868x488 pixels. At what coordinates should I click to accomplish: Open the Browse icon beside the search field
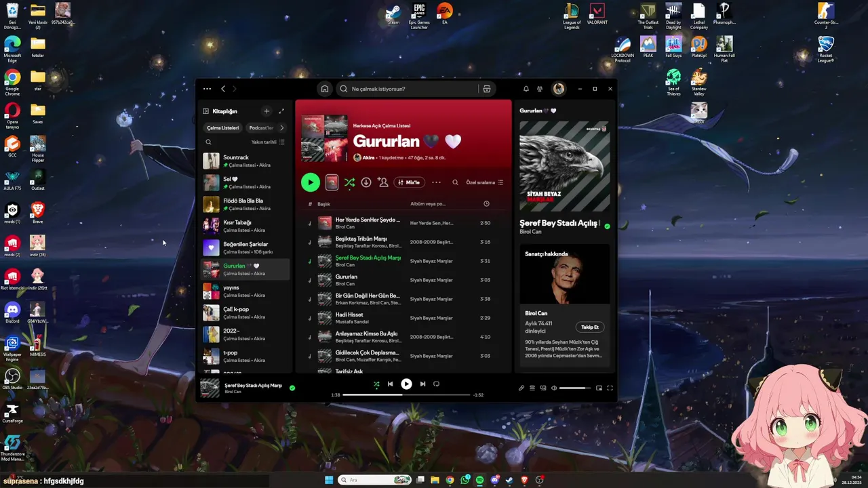coord(486,89)
